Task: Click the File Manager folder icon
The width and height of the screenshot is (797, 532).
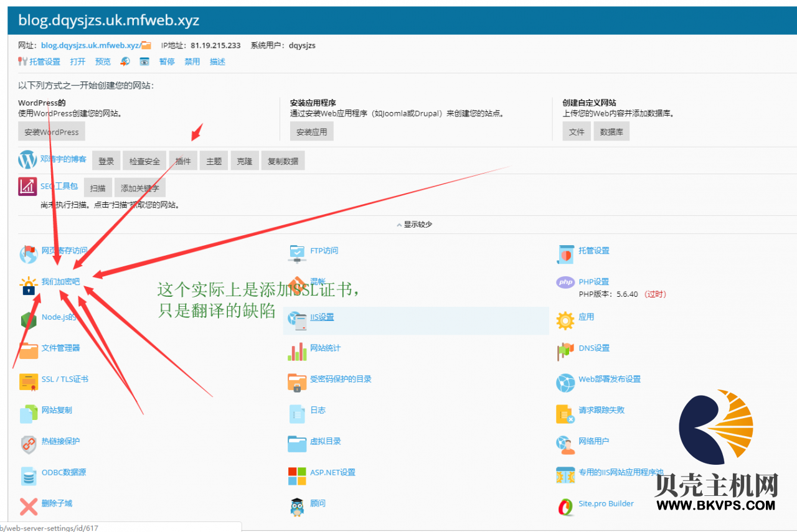Action: 29,350
